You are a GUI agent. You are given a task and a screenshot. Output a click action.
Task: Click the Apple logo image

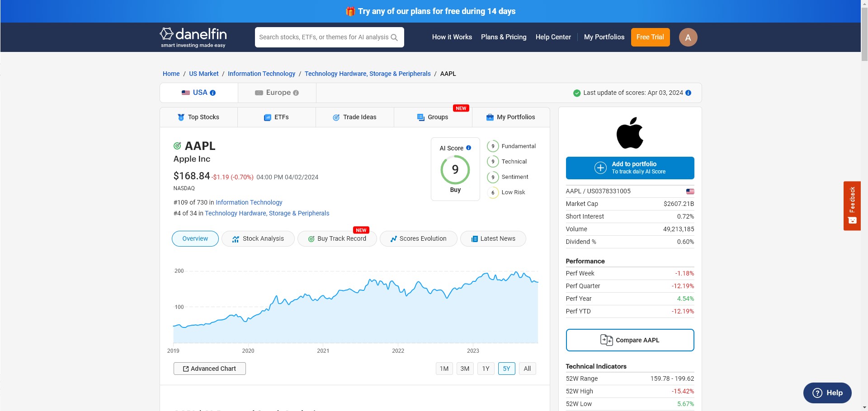pos(630,133)
